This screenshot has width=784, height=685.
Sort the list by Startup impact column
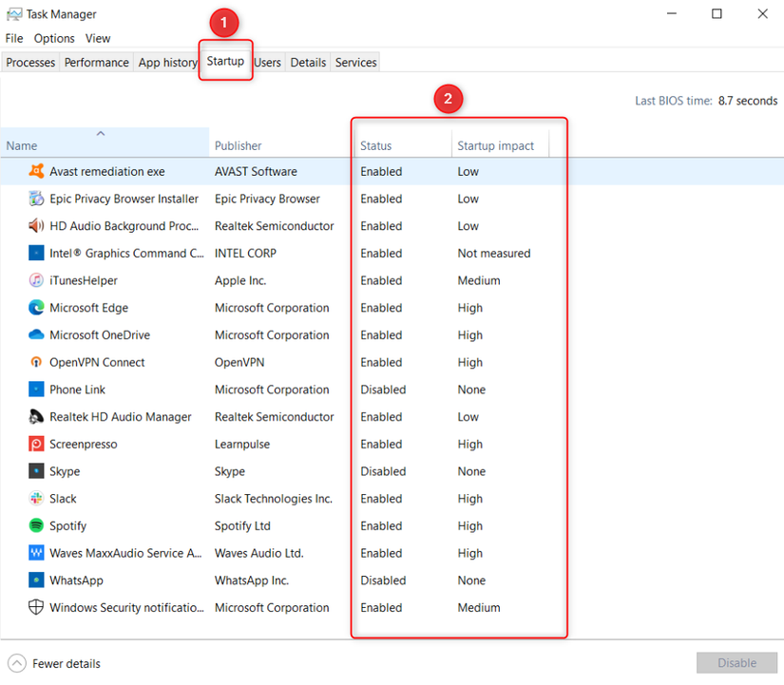pyautogui.click(x=497, y=145)
